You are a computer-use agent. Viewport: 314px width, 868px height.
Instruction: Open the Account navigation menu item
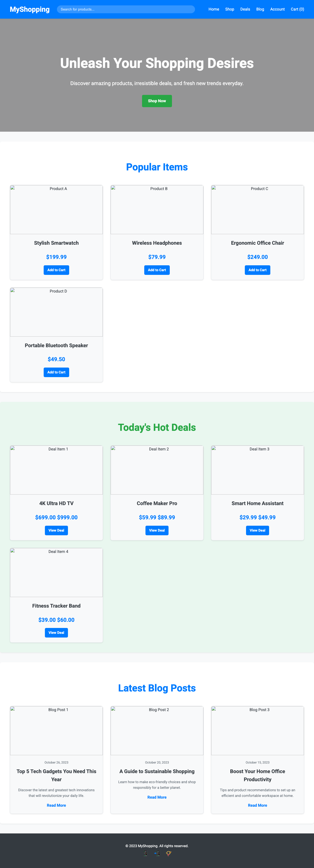pyautogui.click(x=277, y=9)
